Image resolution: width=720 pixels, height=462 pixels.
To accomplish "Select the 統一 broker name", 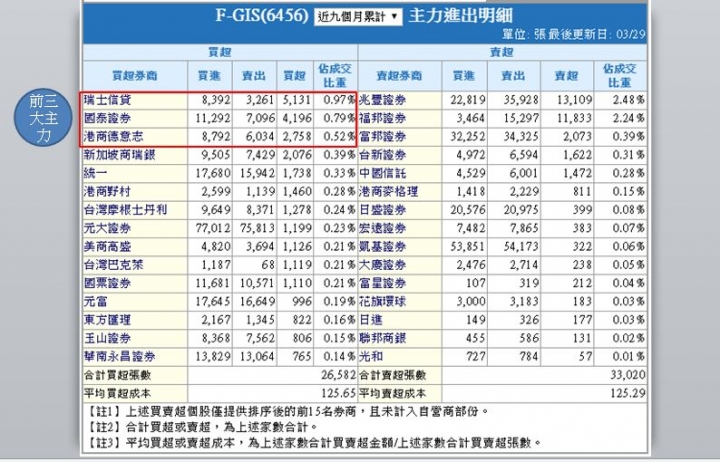I will coord(96,173).
